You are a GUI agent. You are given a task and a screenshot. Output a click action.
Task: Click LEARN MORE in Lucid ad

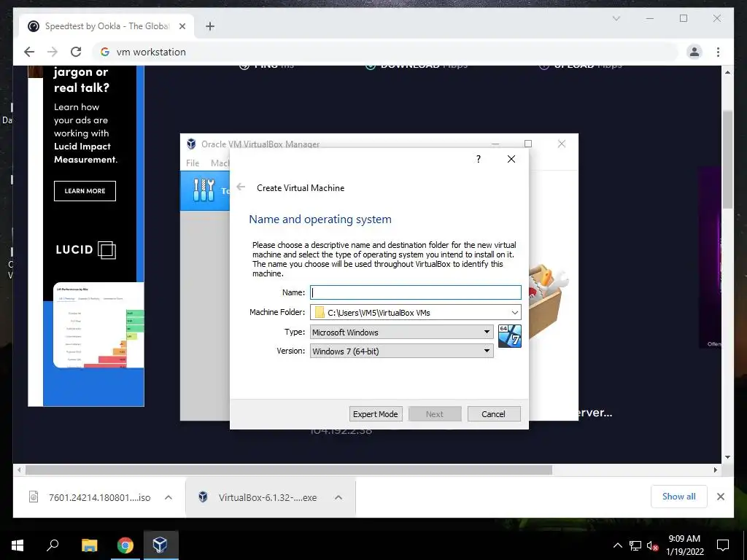(85, 191)
